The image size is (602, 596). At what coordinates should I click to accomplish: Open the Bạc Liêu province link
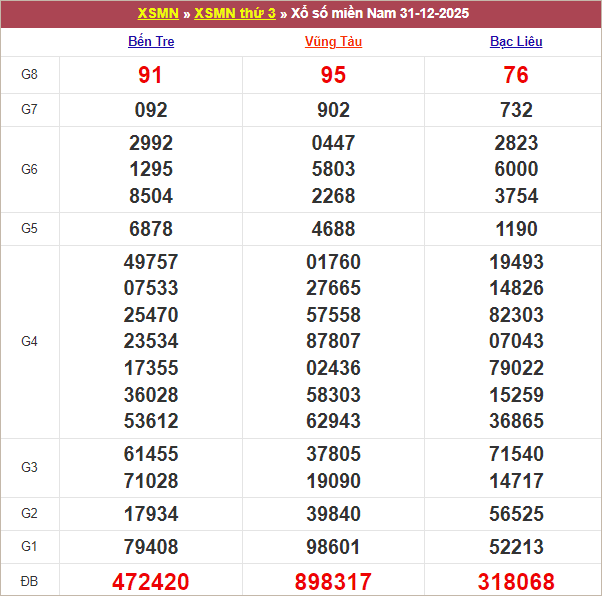click(516, 41)
